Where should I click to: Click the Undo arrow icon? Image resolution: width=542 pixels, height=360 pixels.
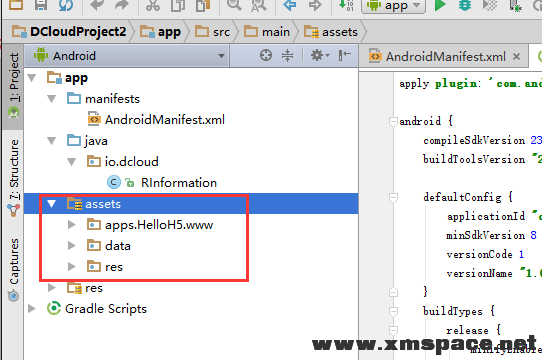(x=97, y=5)
